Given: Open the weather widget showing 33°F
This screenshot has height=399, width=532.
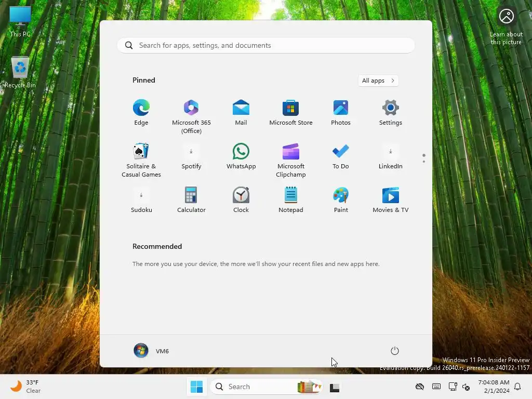Looking at the screenshot, I should 24,387.
